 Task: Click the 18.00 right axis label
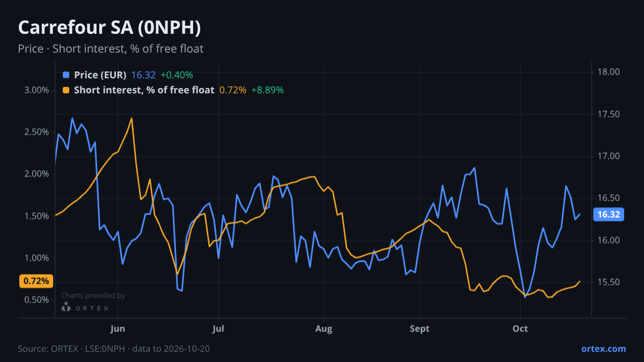[609, 72]
